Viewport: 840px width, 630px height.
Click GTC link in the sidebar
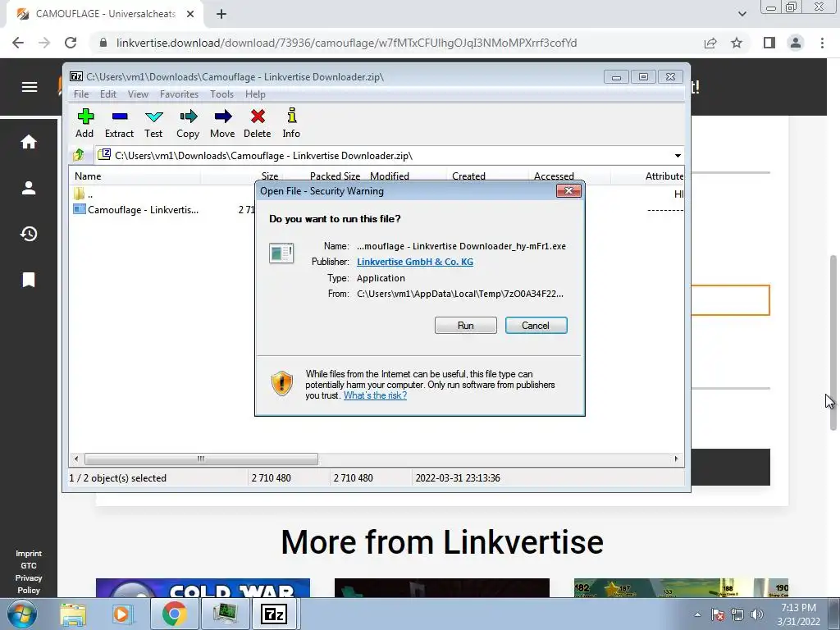point(29,566)
